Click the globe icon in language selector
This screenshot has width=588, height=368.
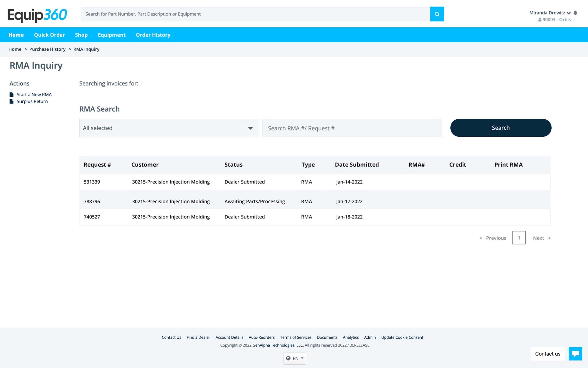[x=288, y=358]
